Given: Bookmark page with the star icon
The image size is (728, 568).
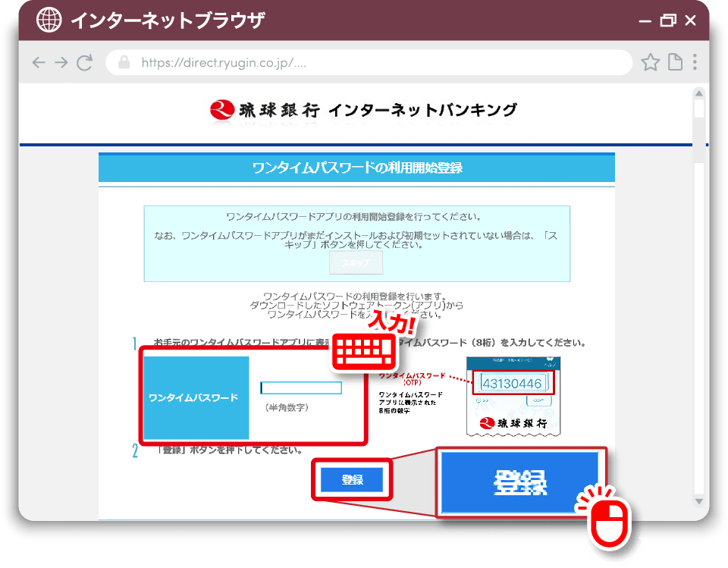Looking at the screenshot, I should coord(650,62).
